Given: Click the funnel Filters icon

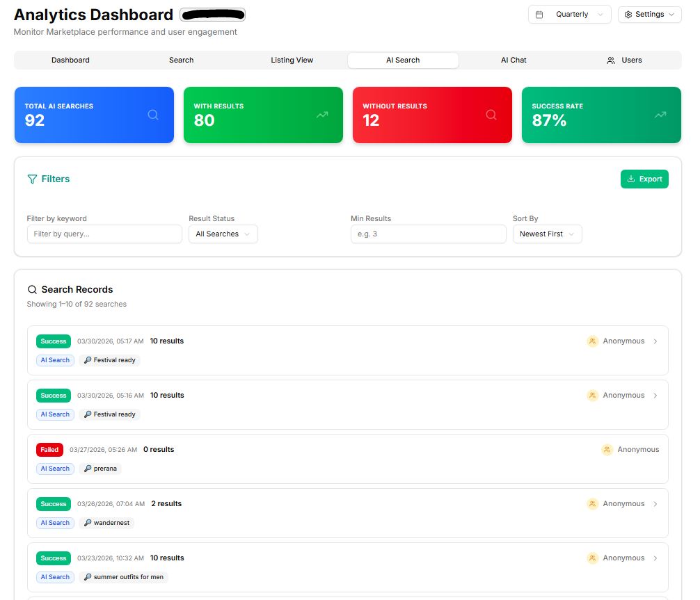Looking at the screenshot, I should pos(32,179).
